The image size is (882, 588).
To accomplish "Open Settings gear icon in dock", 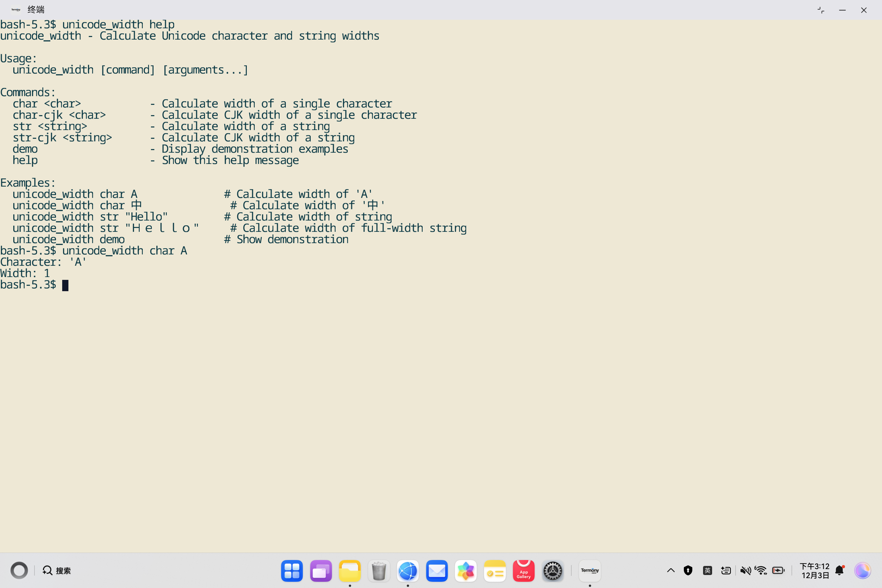I will click(x=552, y=571).
